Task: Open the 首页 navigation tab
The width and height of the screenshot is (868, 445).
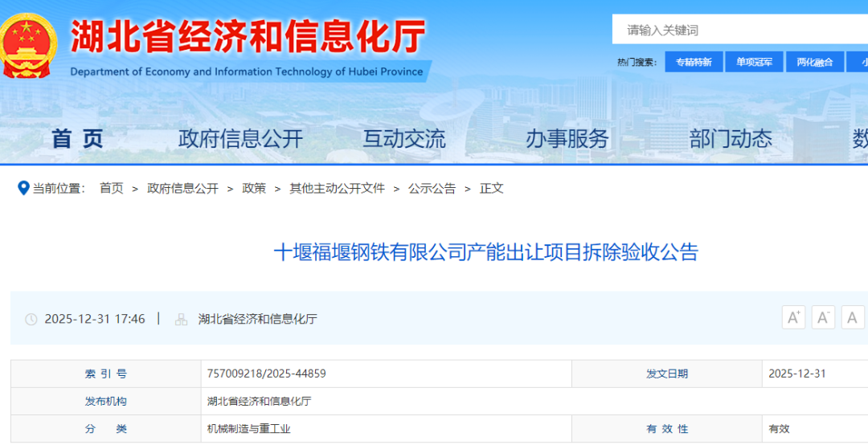Action: pyautogui.click(x=78, y=139)
